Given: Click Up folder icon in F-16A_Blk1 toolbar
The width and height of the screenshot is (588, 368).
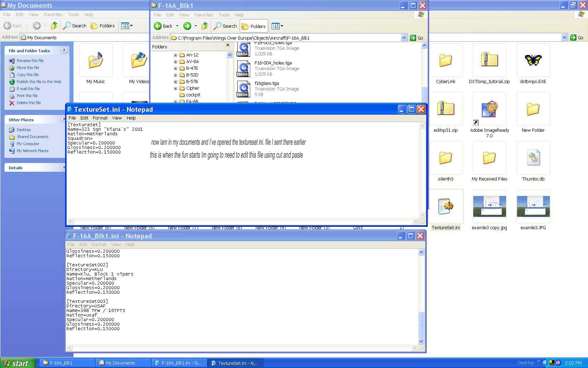Looking at the screenshot, I should [205, 26].
